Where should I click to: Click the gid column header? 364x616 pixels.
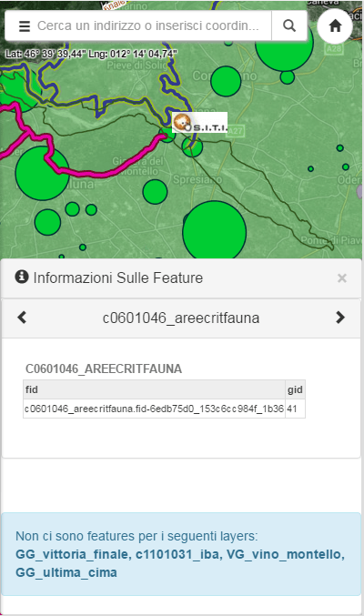(295, 389)
